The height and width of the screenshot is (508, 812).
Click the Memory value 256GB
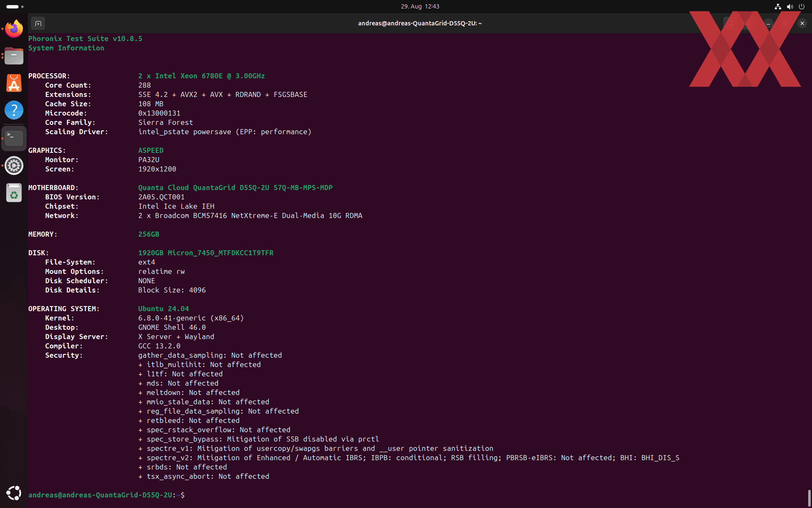[x=149, y=234]
